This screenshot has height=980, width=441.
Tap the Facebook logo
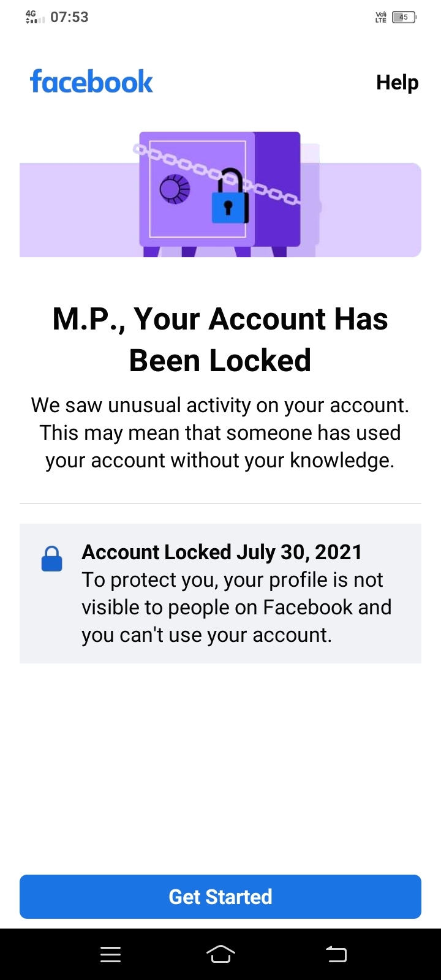pyautogui.click(x=91, y=81)
